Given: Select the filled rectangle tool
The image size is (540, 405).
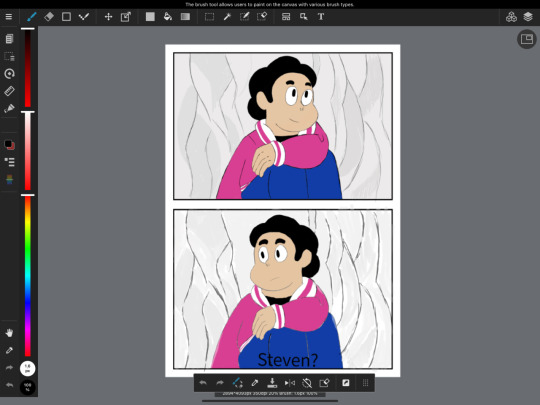Looking at the screenshot, I should [150, 17].
